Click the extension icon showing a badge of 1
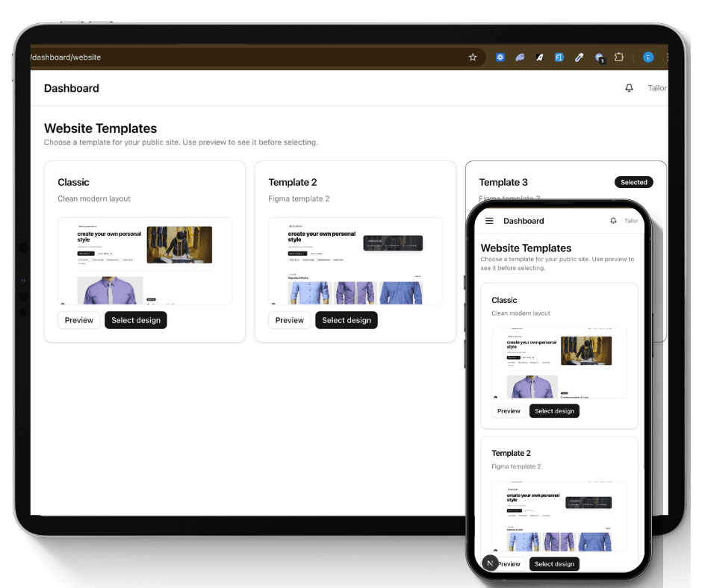This screenshot has height=588, width=702. pos(599,57)
